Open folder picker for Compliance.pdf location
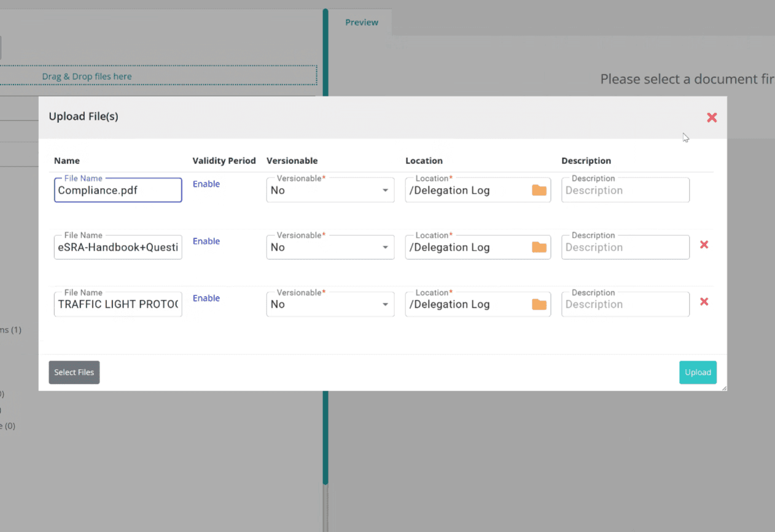 539,190
